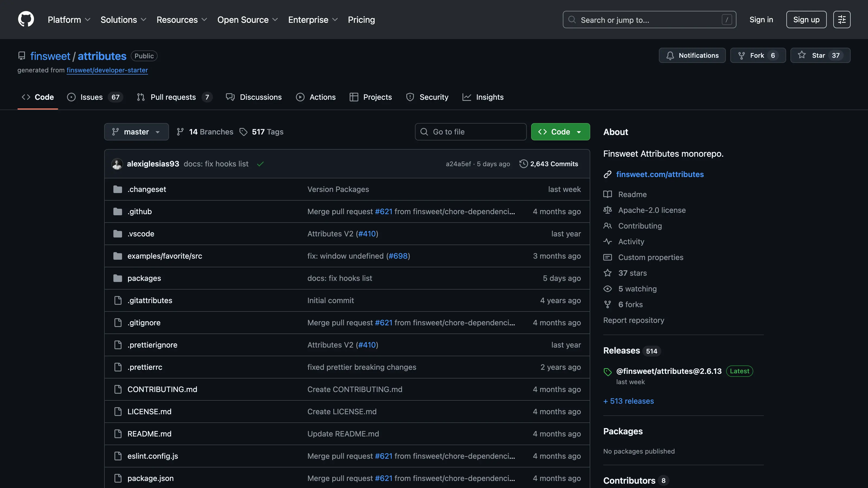
Task: Switch to the Projects tab
Action: (371, 97)
